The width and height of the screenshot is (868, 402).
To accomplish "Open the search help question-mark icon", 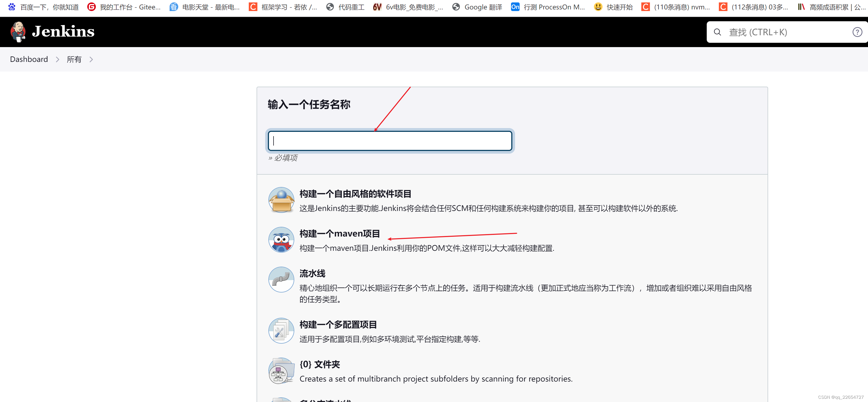I will pyautogui.click(x=857, y=32).
